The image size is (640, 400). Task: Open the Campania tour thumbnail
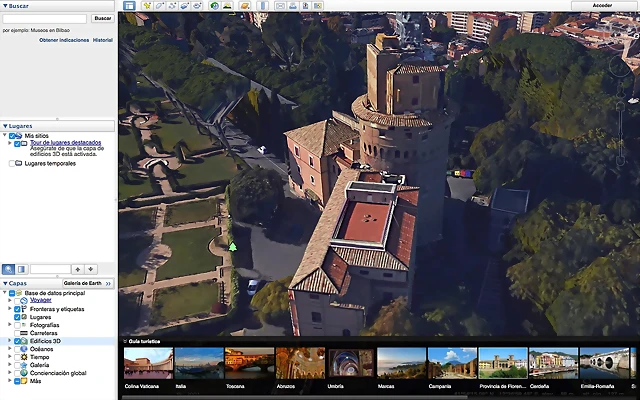[452, 363]
